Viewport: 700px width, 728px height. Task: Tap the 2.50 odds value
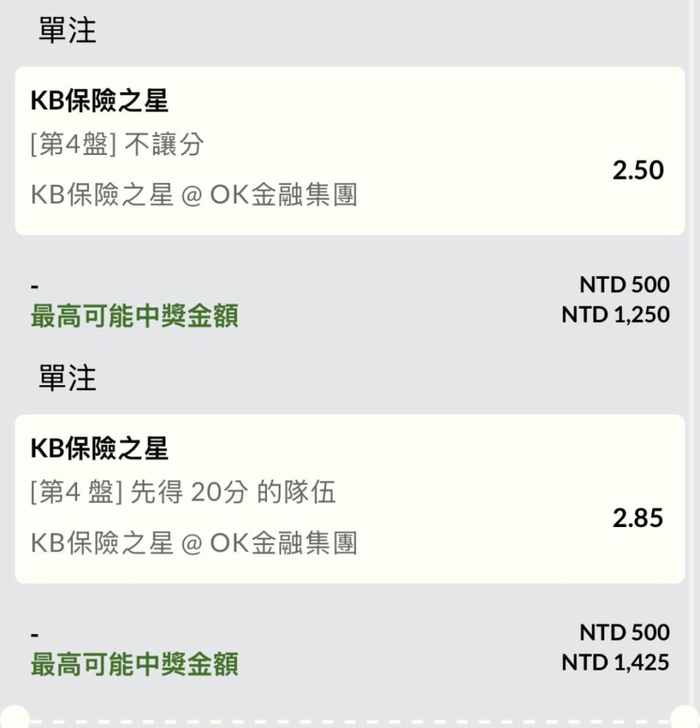point(637,170)
